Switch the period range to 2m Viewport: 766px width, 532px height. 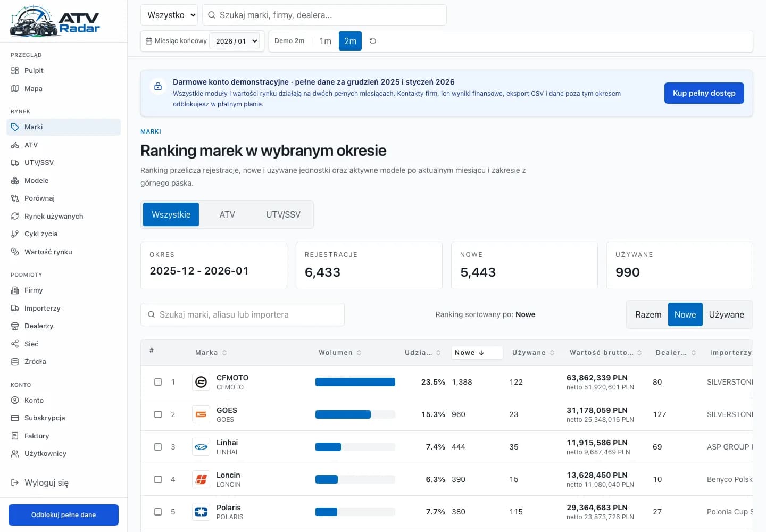(x=350, y=41)
